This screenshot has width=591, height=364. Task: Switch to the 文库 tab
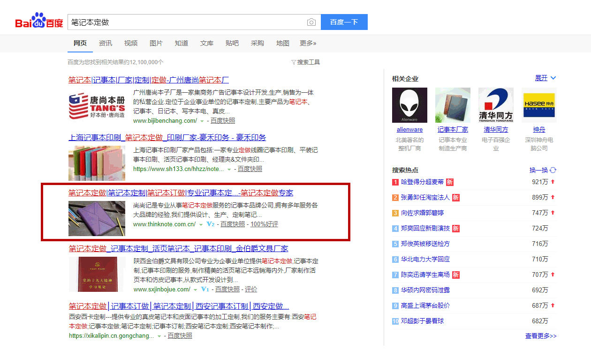pos(207,43)
